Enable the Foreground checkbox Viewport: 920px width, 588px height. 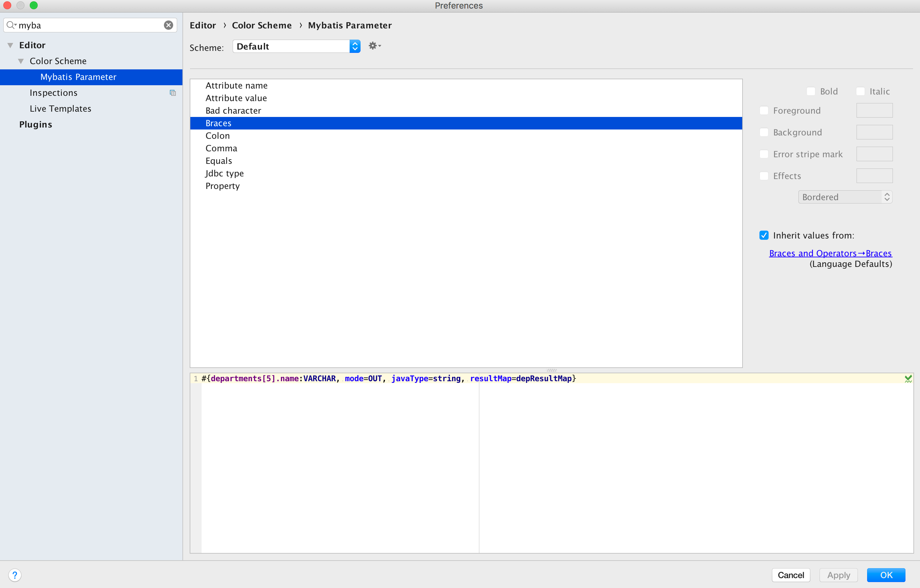(x=764, y=110)
